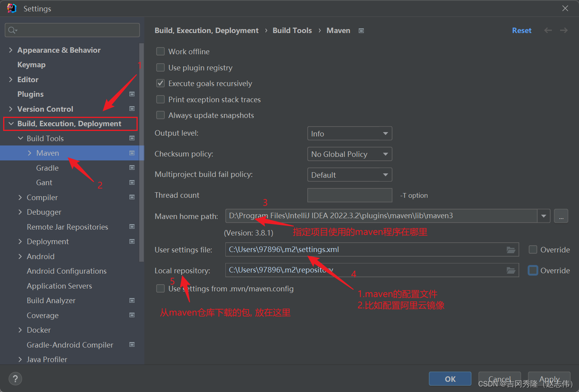The width and height of the screenshot is (579, 392).
Task: Enable Use settings from .mvn/maven.config
Action: pyautogui.click(x=160, y=289)
